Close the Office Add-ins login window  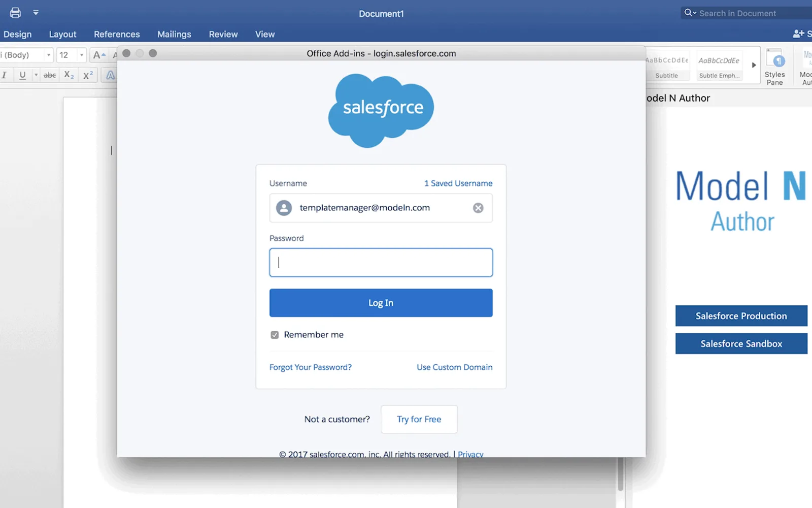(x=126, y=53)
